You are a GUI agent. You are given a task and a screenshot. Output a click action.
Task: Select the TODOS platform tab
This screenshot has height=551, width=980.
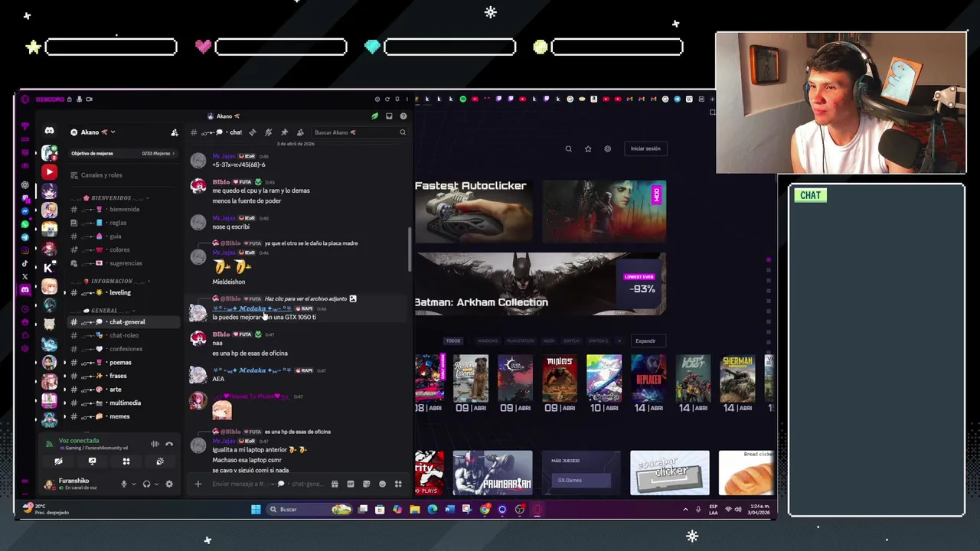coord(453,341)
